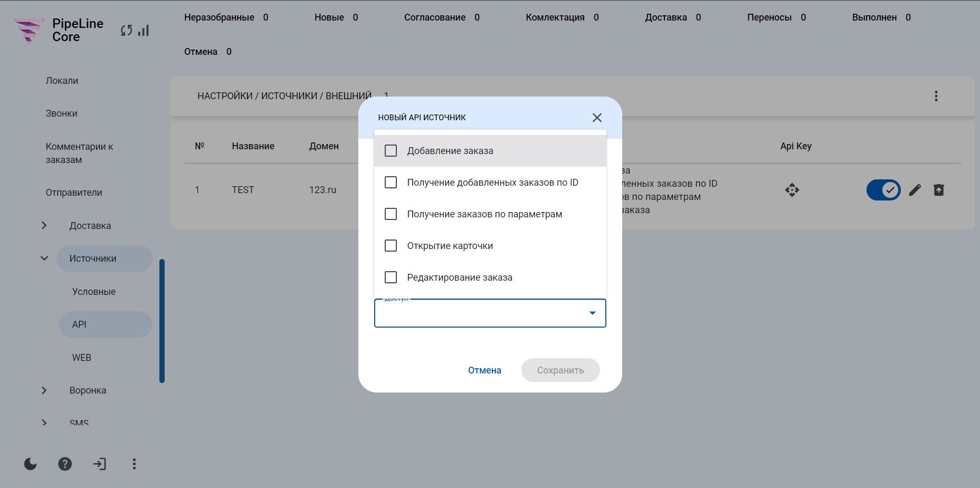Check the Открытие карточки option
Image resolution: width=980 pixels, height=488 pixels.
[x=391, y=246]
